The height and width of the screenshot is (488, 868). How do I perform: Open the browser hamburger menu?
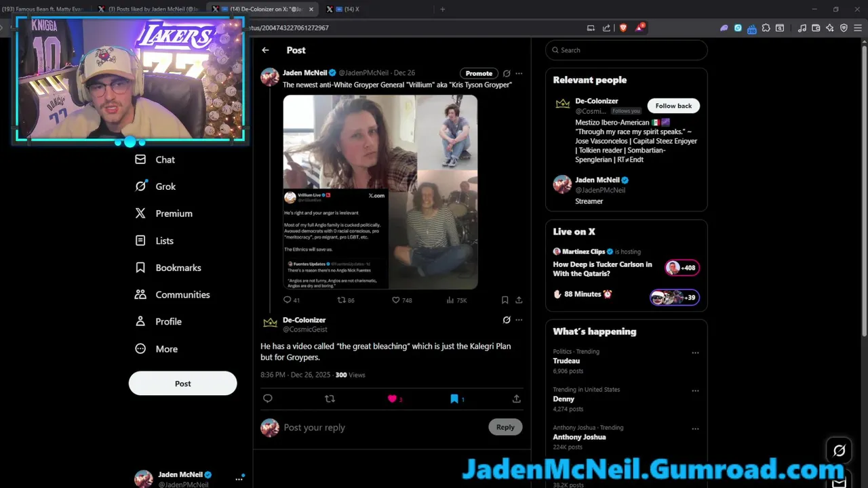[x=857, y=28]
